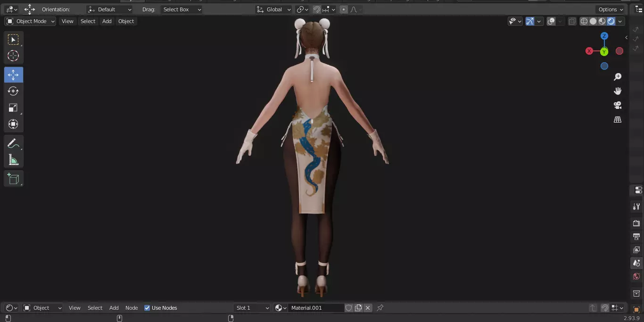Open Slot 1 material slot dropdown
This screenshot has height=322, width=644.
(252, 308)
